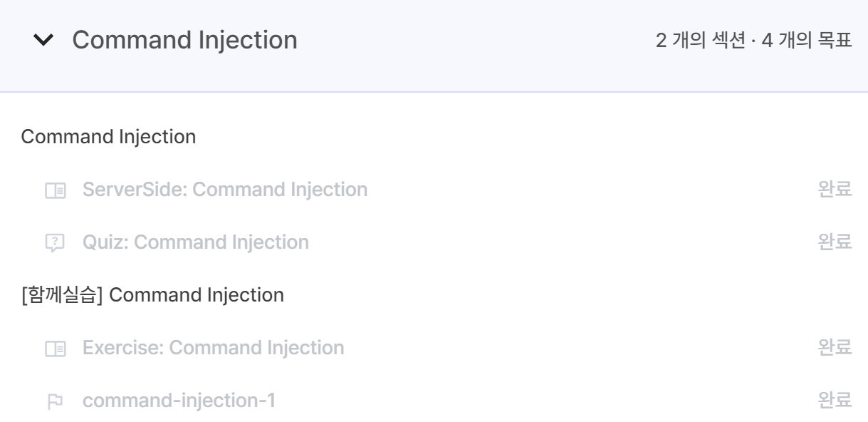868x422 pixels.
Task: Click the book icon next to Exercise
Action: click(x=54, y=349)
